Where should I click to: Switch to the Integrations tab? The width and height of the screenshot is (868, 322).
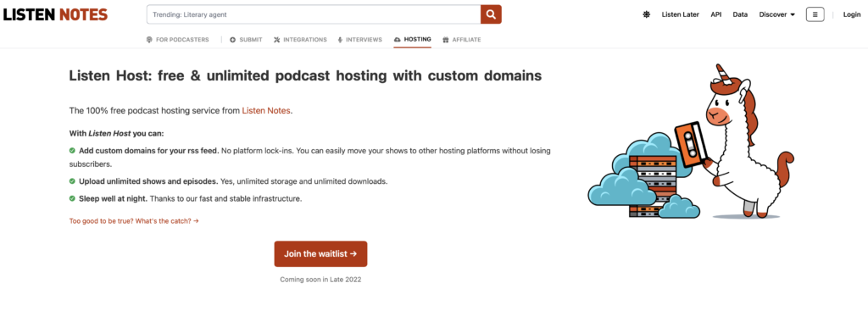[x=300, y=40]
